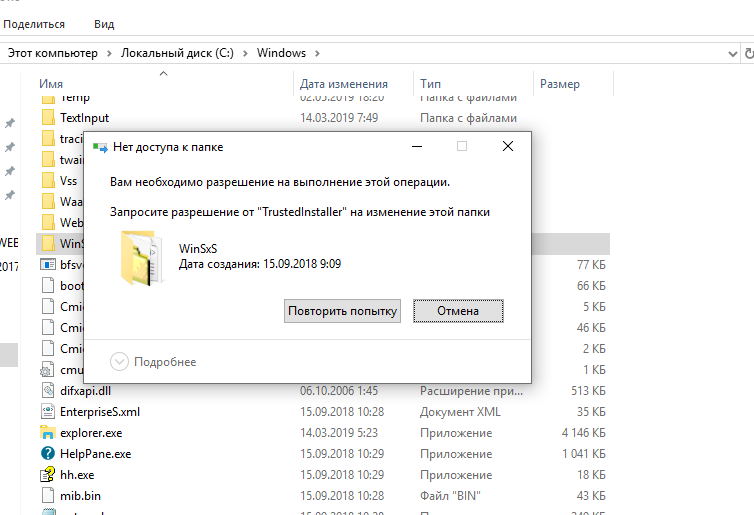The image size is (754, 515).
Task: Click date 06.10.2006 1:45 cell
Action: [x=339, y=390]
